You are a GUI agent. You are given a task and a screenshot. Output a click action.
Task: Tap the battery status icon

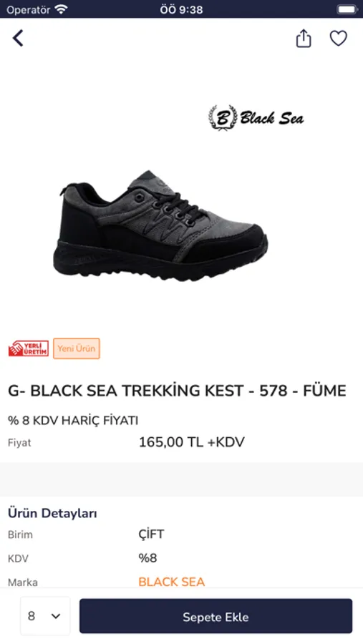point(347,9)
